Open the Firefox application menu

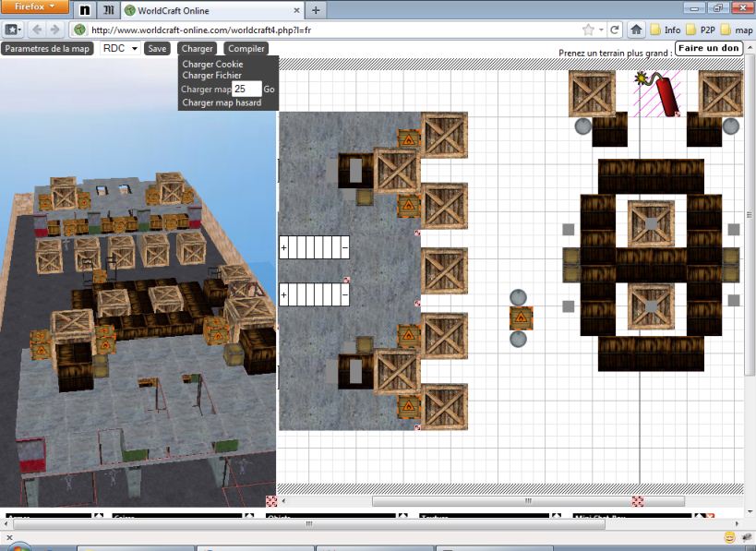click(x=34, y=6)
